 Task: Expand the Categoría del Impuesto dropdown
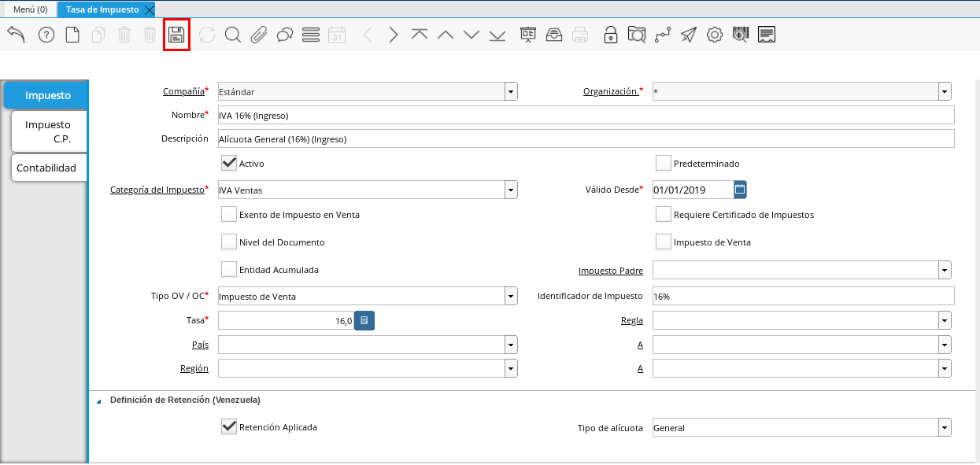[x=511, y=190]
